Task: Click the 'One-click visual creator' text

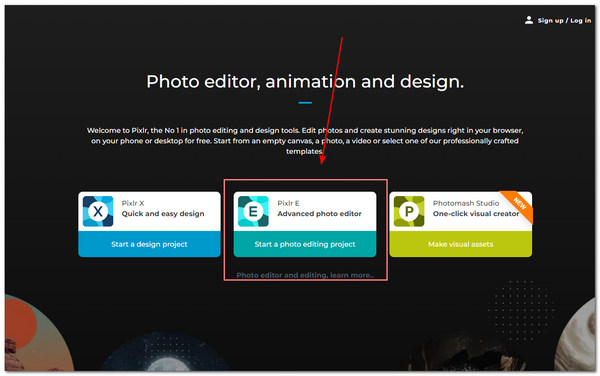Action: click(476, 214)
